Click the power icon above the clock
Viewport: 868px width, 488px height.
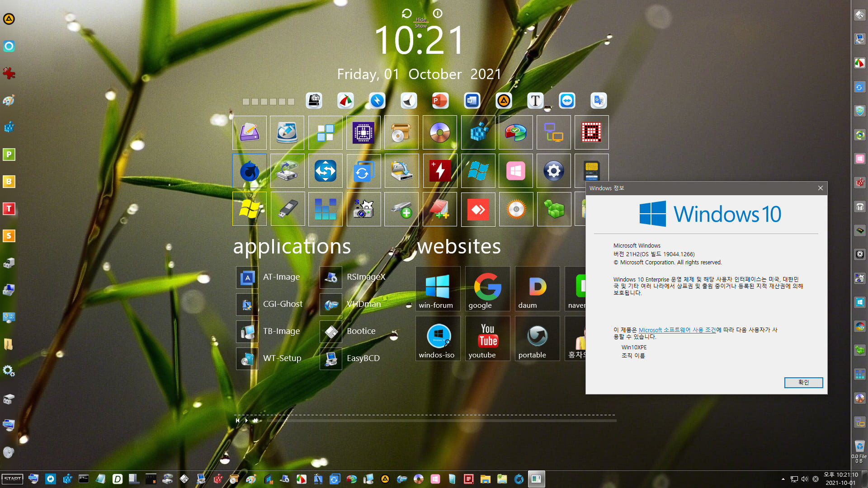(437, 14)
